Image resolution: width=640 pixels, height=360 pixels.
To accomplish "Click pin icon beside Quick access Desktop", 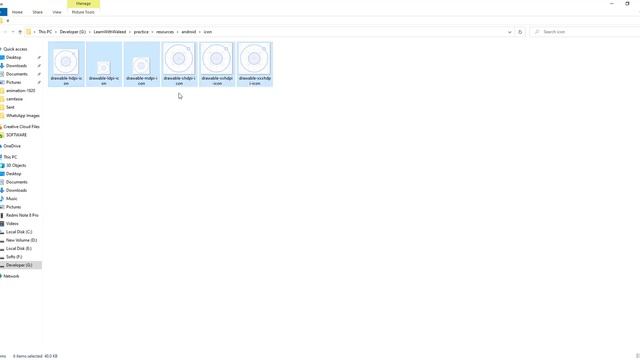I will click(39, 58).
